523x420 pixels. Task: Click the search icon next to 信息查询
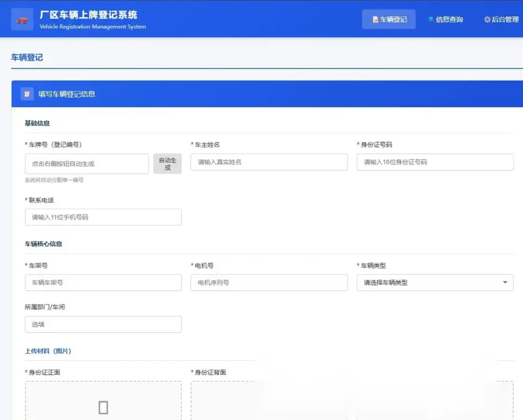coord(431,19)
